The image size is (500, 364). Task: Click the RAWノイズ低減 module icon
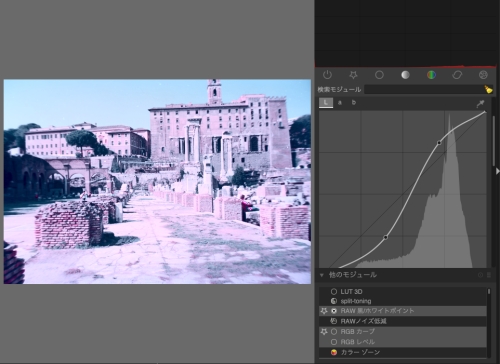pyautogui.click(x=334, y=321)
